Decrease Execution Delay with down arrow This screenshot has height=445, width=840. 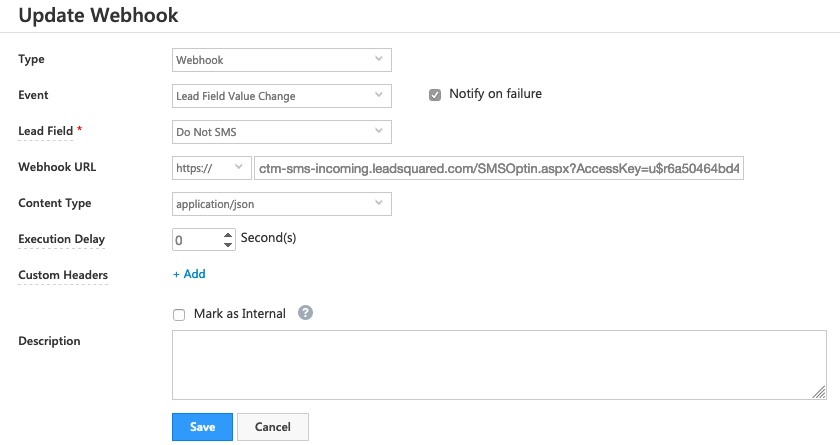(228, 244)
